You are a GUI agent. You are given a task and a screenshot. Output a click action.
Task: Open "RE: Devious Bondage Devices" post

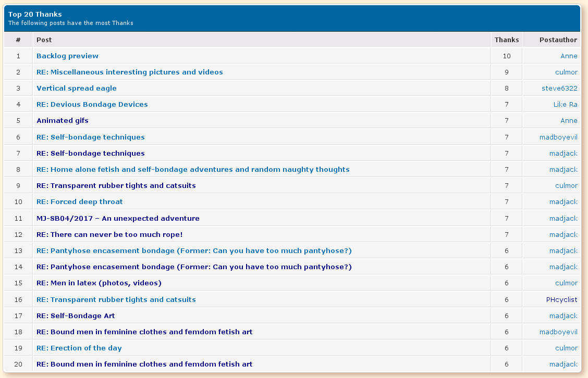click(x=92, y=104)
